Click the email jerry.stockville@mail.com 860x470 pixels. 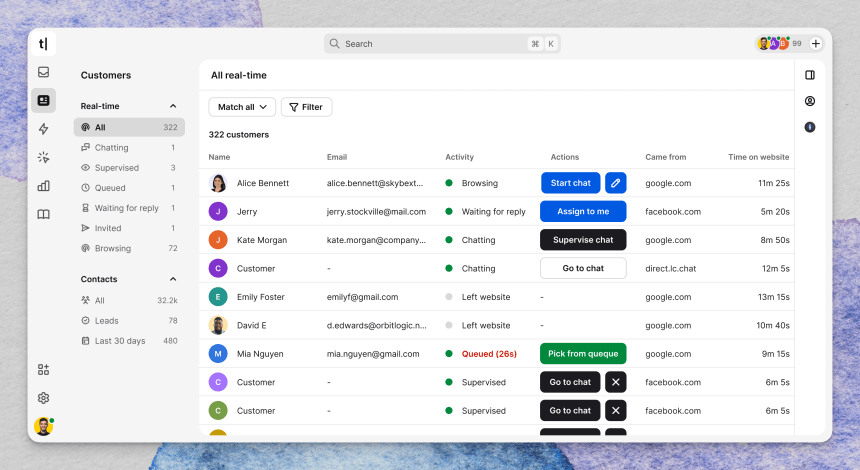(376, 212)
